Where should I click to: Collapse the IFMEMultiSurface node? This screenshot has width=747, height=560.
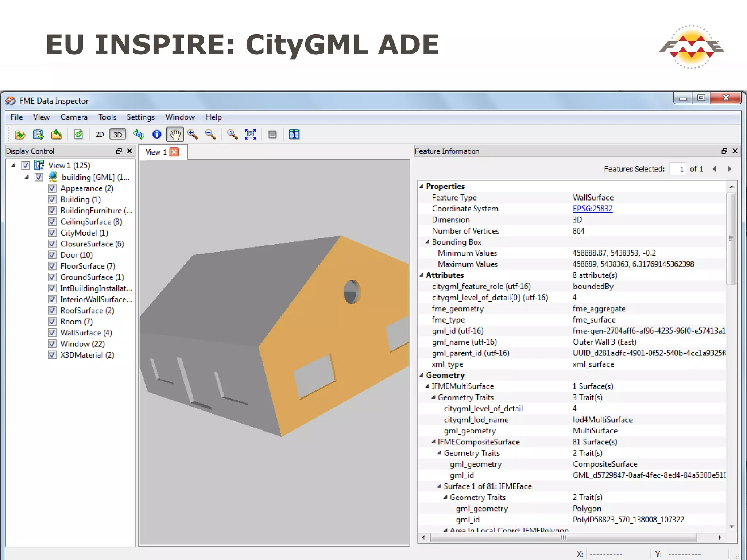pos(427,386)
